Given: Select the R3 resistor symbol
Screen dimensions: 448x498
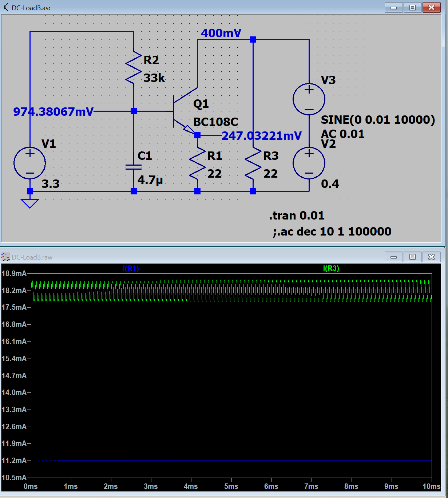Looking at the screenshot, I should click(x=253, y=164).
